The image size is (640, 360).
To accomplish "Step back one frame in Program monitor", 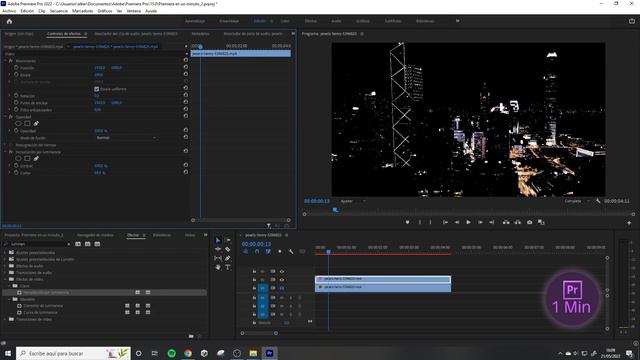I will 457,222.
